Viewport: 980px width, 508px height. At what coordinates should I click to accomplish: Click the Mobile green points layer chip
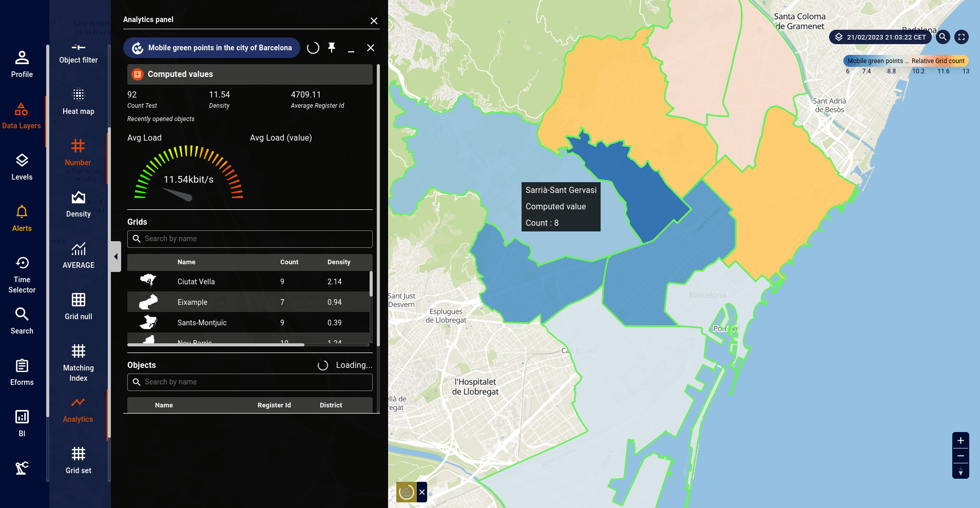pyautogui.click(x=212, y=48)
